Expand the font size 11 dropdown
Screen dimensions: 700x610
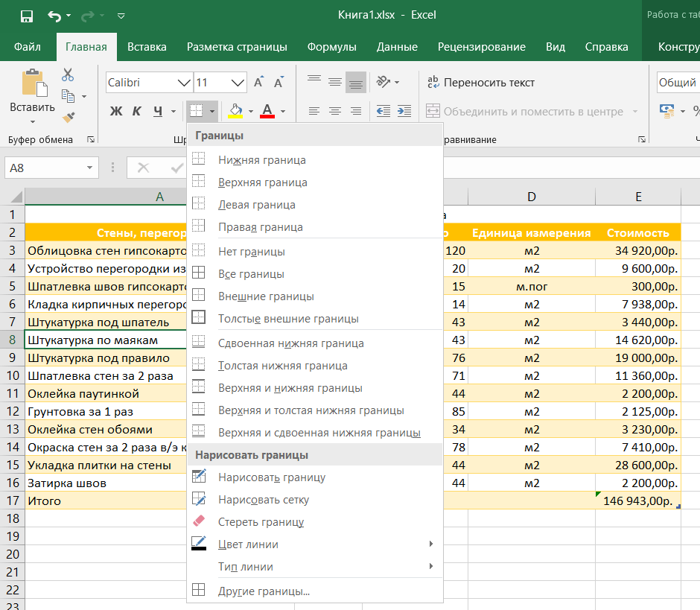coord(238,83)
